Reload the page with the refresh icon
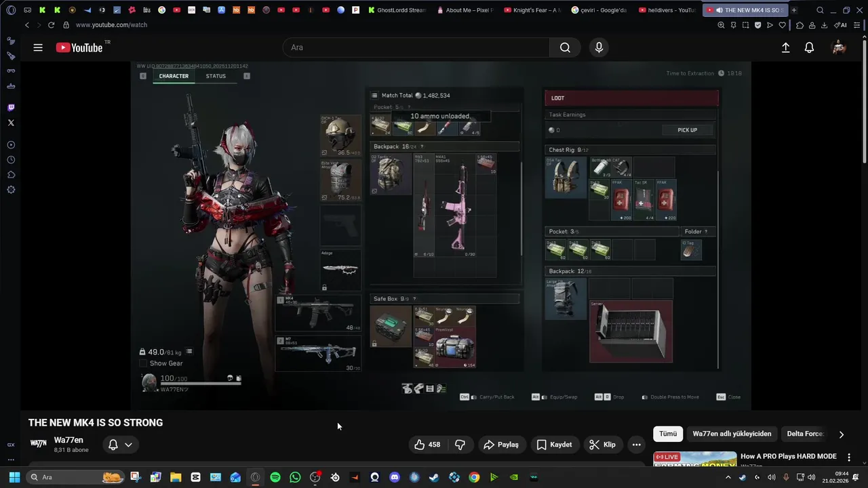The width and height of the screenshot is (868, 488). [x=51, y=25]
